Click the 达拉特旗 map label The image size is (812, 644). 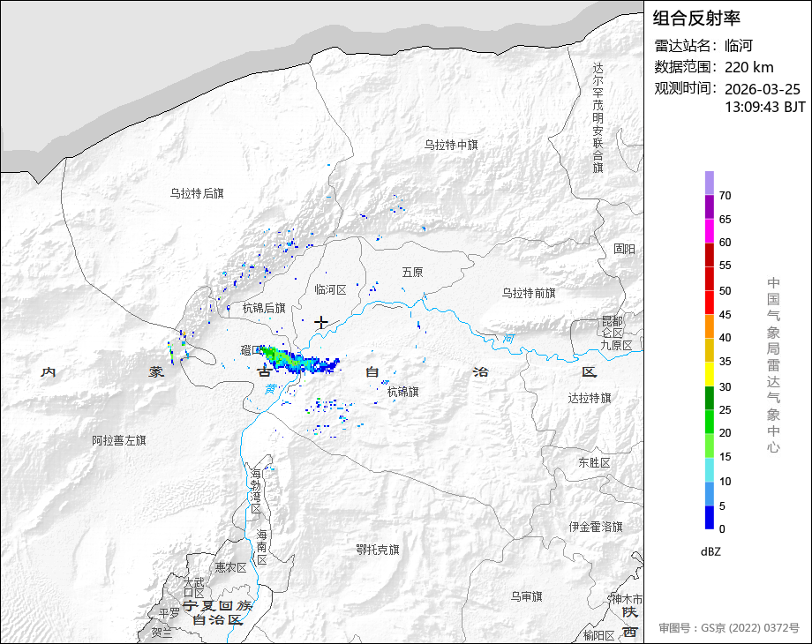pos(590,398)
